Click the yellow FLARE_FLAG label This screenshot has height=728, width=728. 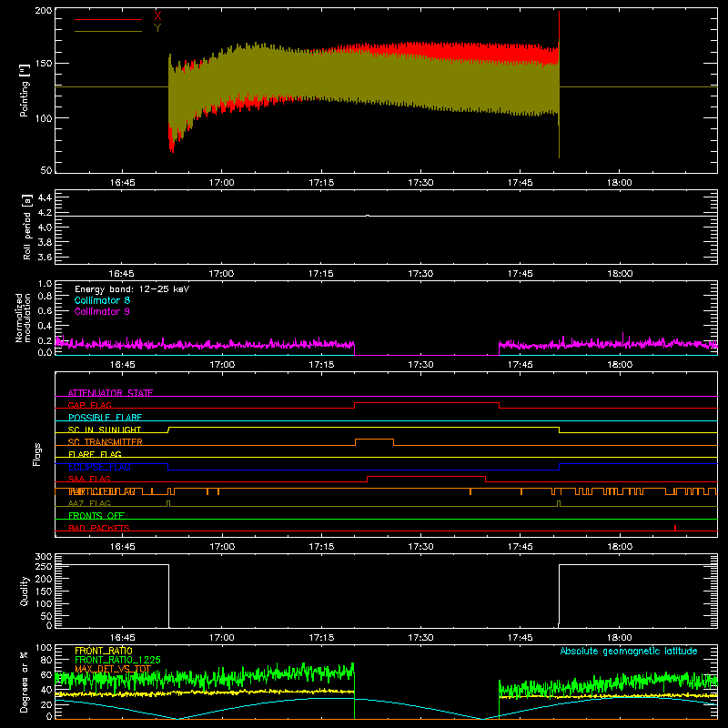(x=95, y=454)
